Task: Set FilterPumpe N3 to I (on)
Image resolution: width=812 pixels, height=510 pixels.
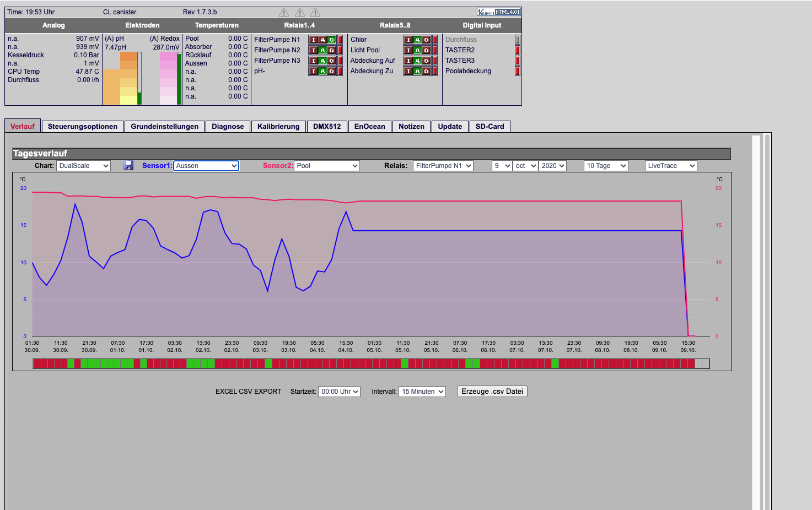Action: click(314, 61)
